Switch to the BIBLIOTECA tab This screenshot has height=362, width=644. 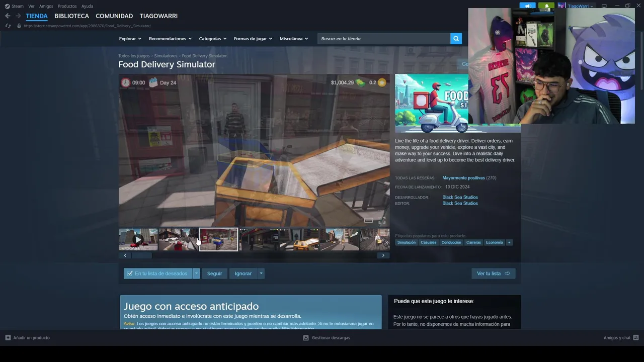click(x=71, y=16)
